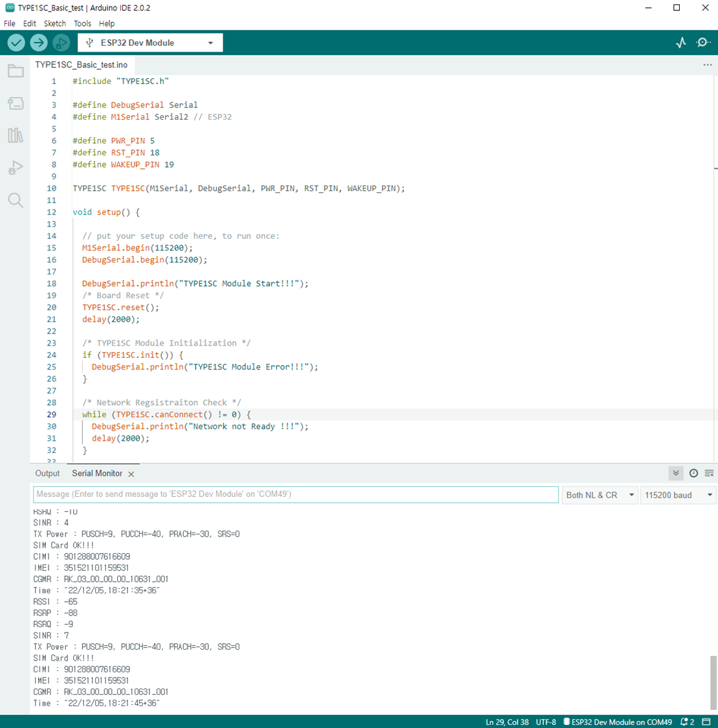Image resolution: width=718 pixels, height=728 pixels.
Task: Open the Search sidebar icon
Action: [x=16, y=200]
